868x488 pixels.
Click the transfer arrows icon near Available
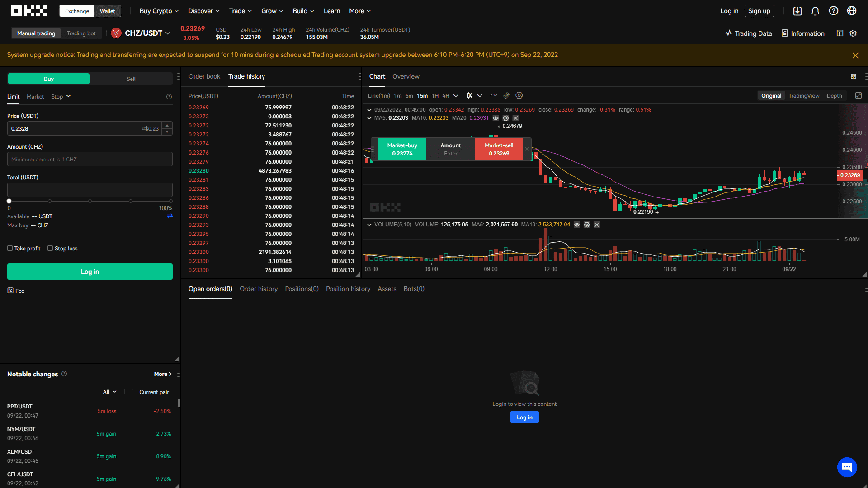point(170,216)
